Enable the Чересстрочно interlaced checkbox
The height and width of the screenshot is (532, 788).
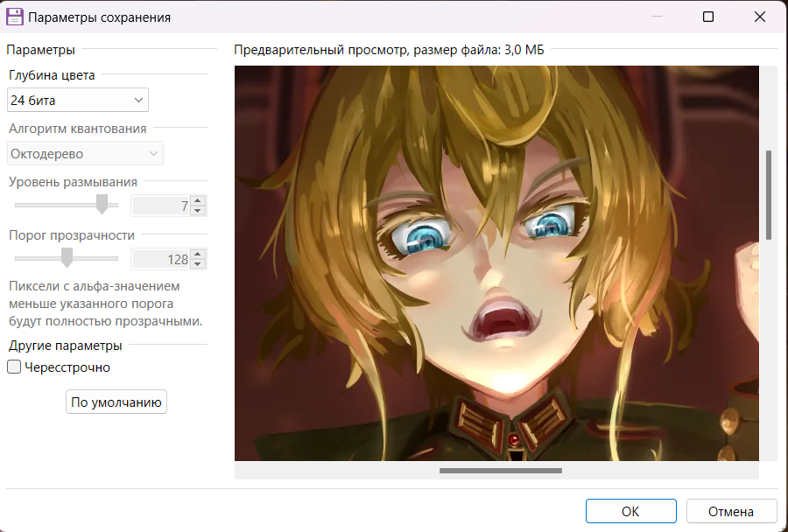14,367
